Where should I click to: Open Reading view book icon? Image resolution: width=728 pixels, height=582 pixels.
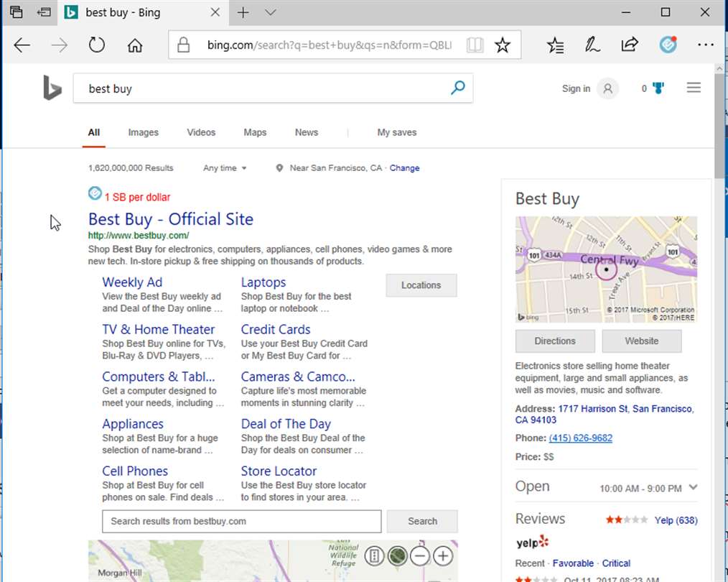click(x=475, y=45)
